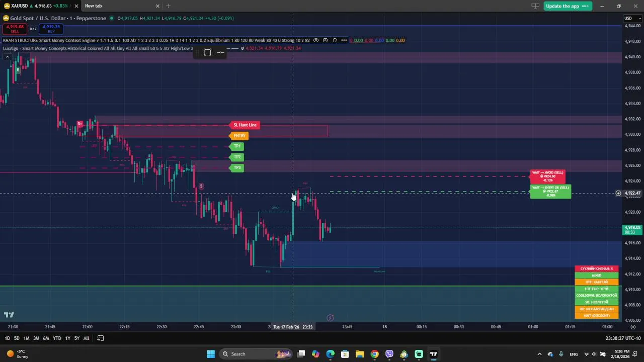
Task: Open Google Chrome from the taskbar
Action: tap(374, 354)
